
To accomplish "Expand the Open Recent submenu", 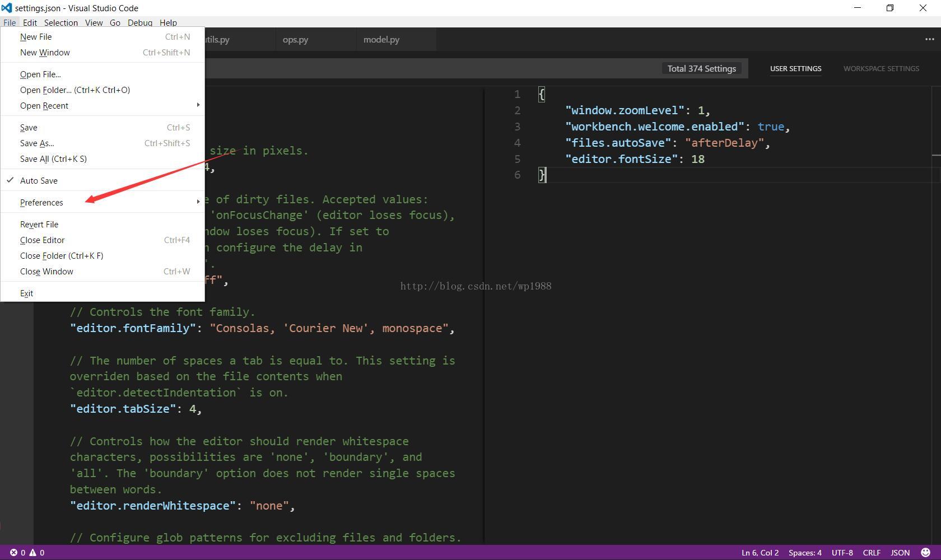I will pyautogui.click(x=103, y=105).
